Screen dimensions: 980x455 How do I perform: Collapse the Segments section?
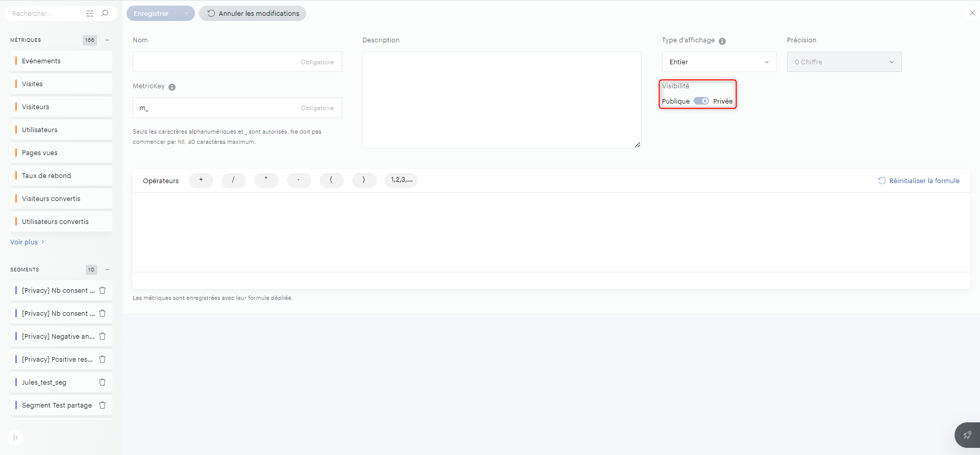107,270
